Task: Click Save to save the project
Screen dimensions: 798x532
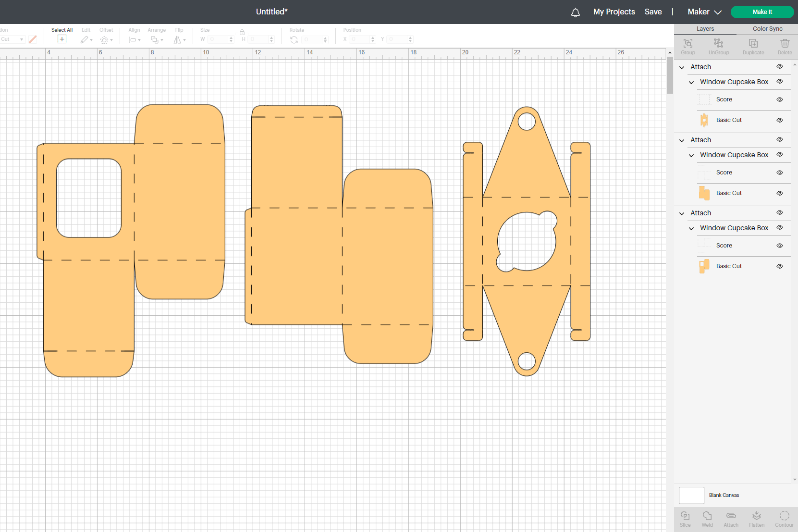Action: click(653, 12)
